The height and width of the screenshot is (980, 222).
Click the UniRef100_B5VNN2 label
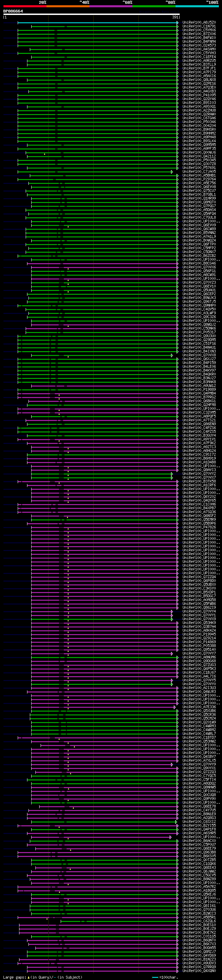click(x=199, y=233)
